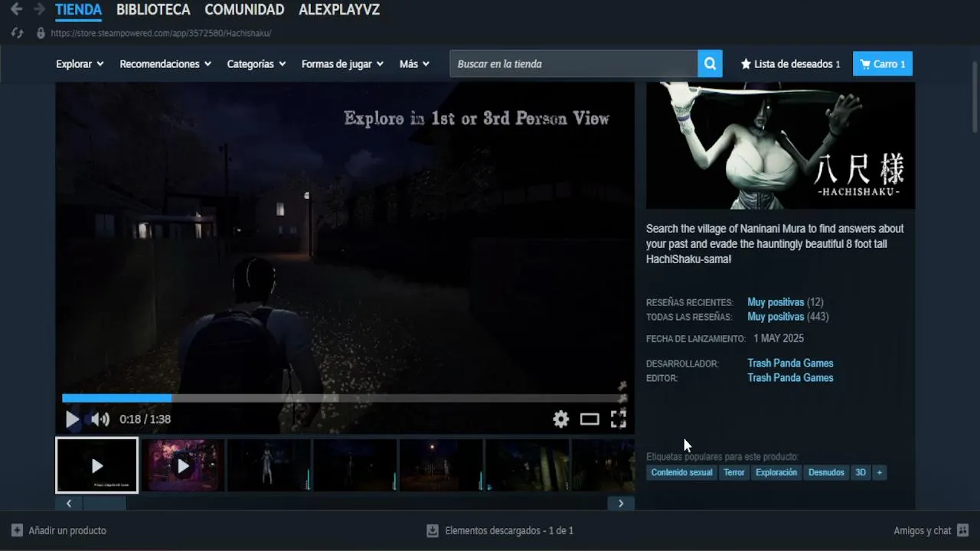This screenshot has width=980, height=551.
Task: Click the 0:18 / 1:38 video time
Action: point(145,419)
